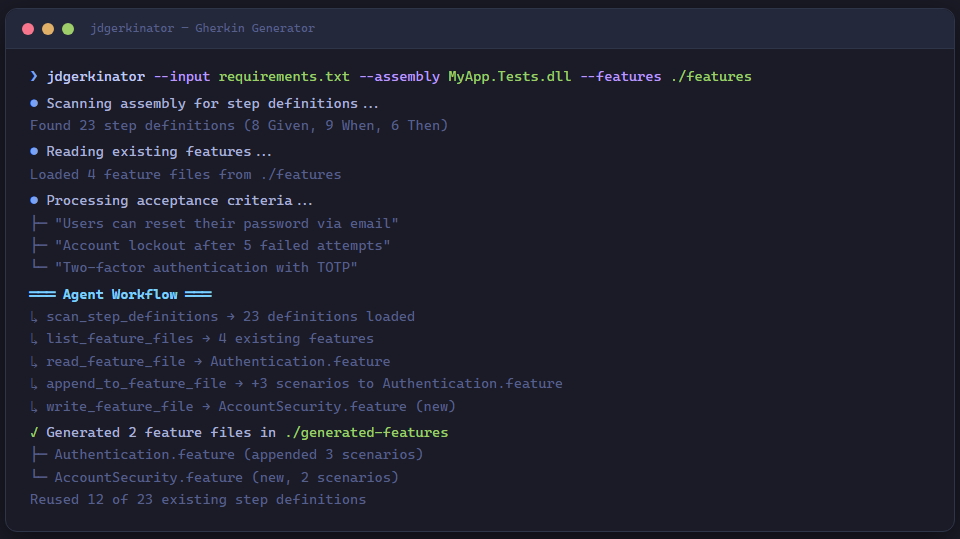This screenshot has width=960, height=539.
Task: Click the green maximize window dot
Action: pyautogui.click(x=68, y=29)
